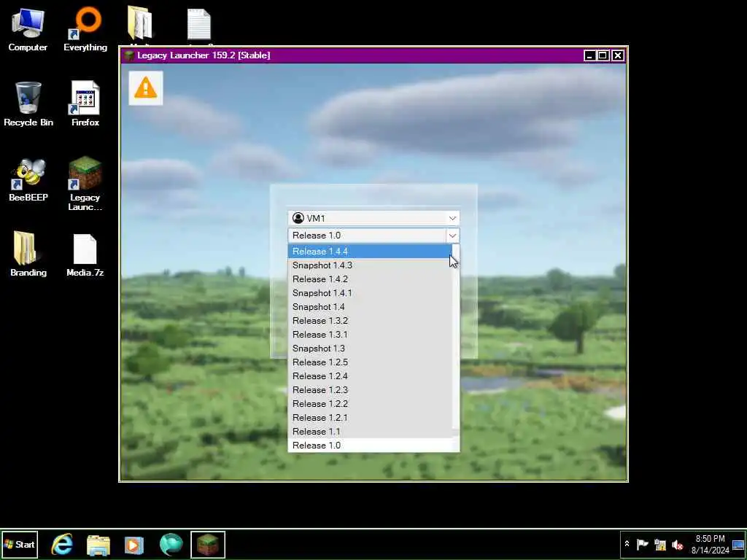747x560 pixels.
Task: Choose Release 1.4.4 from the list
Action: (370, 251)
